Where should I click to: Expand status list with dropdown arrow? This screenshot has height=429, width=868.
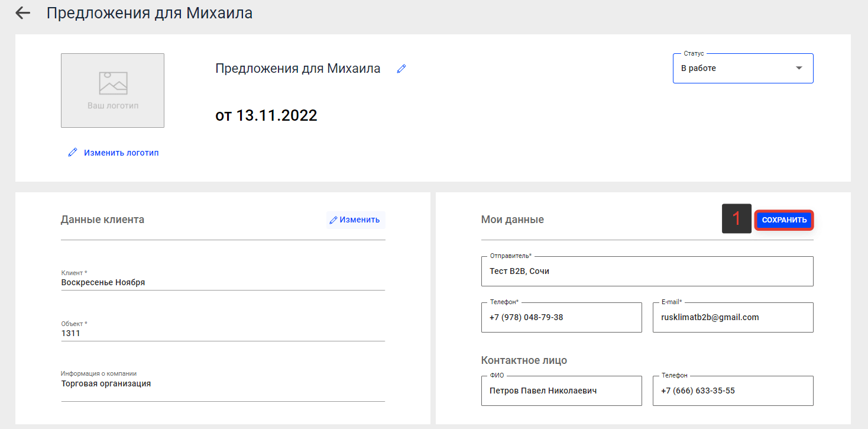pos(799,68)
